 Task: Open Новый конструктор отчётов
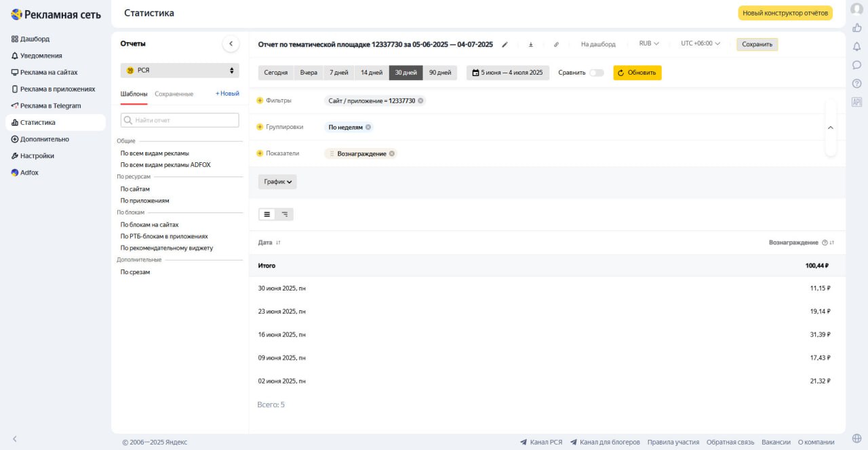[x=785, y=13]
